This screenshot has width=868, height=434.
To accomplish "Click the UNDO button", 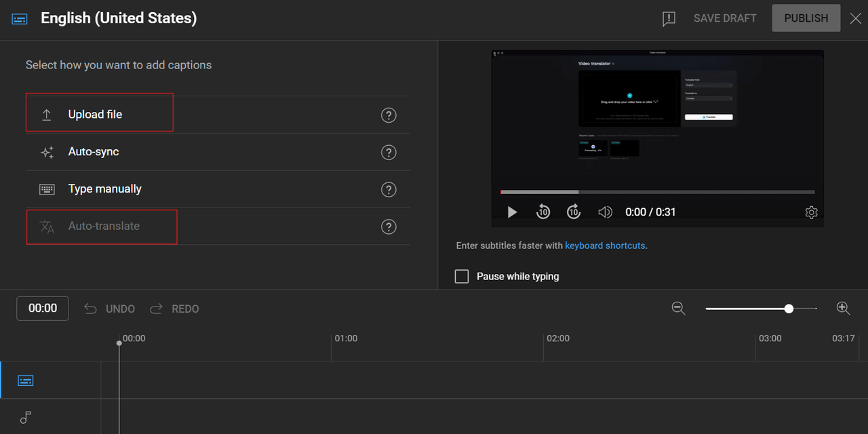I will pos(110,309).
